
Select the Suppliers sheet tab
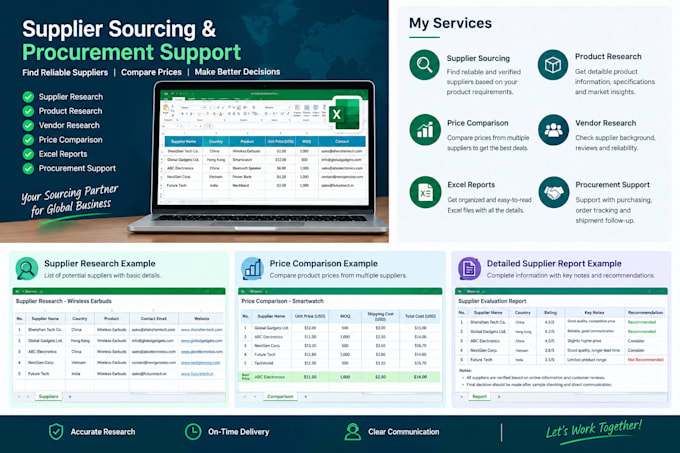(x=48, y=396)
